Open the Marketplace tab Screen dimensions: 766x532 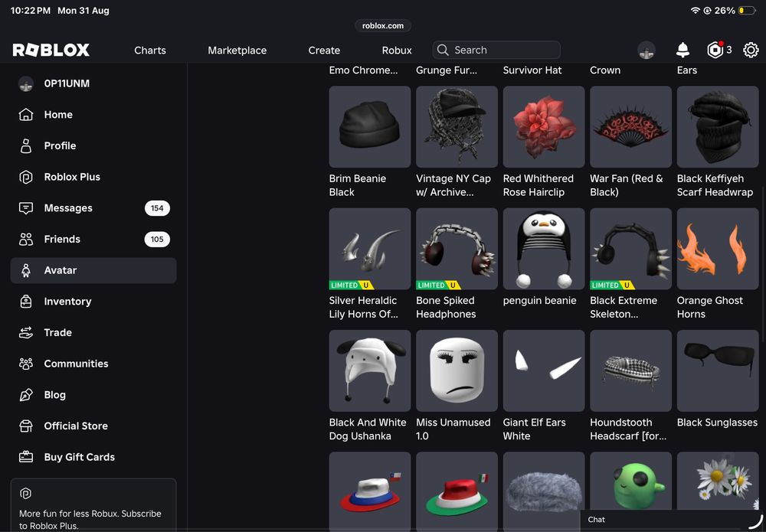(237, 51)
